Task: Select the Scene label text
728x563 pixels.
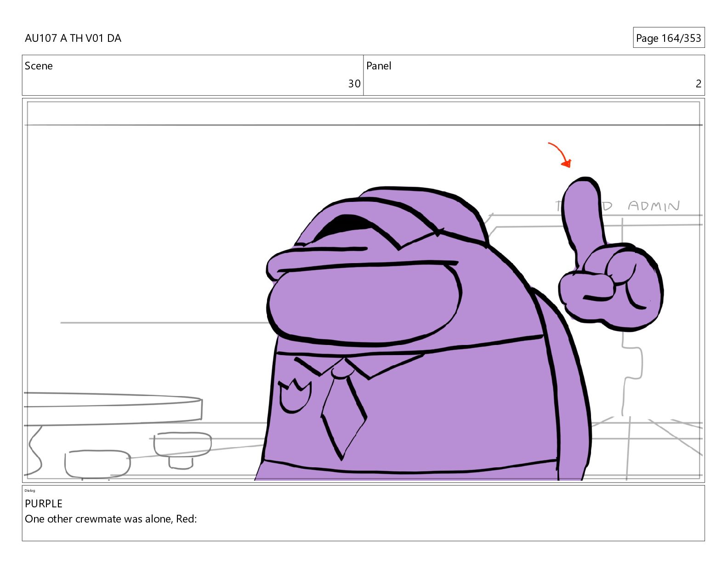Action: pyautogui.click(x=39, y=66)
